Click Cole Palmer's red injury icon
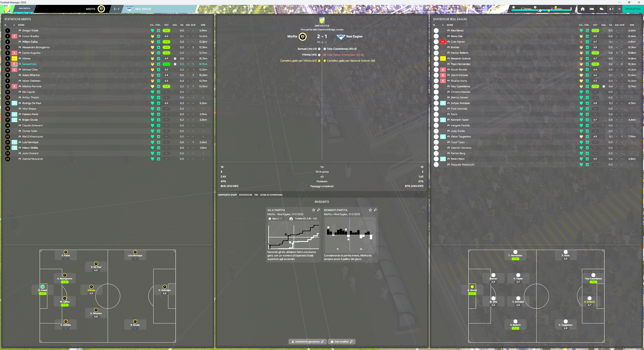 click(x=443, y=42)
